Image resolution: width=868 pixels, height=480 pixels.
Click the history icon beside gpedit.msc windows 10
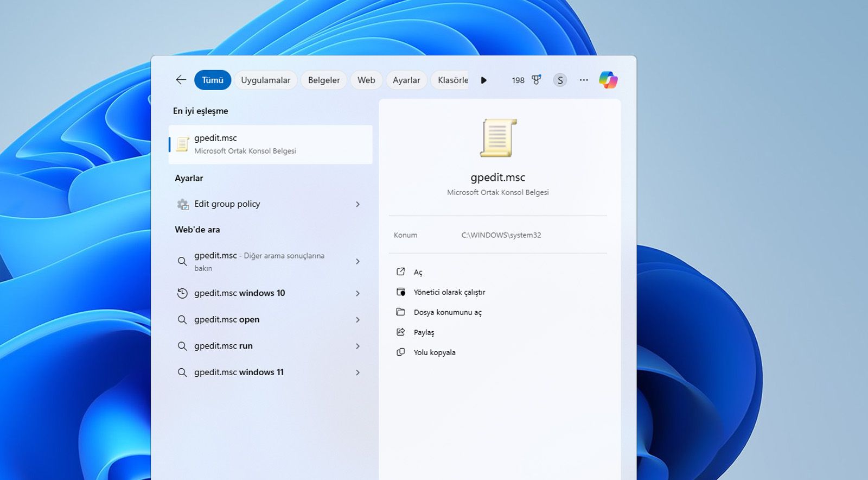tap(182, 293)
